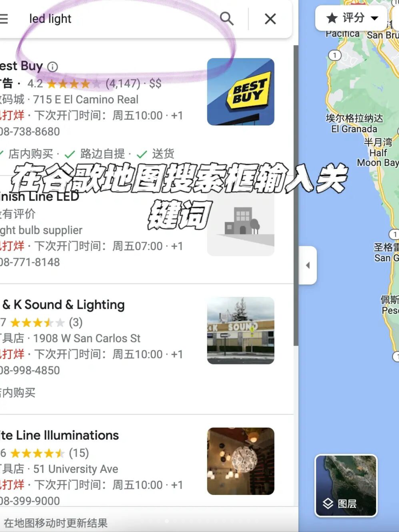Collapse the side panel with arrow tab
399x532 pixels.
308,265
